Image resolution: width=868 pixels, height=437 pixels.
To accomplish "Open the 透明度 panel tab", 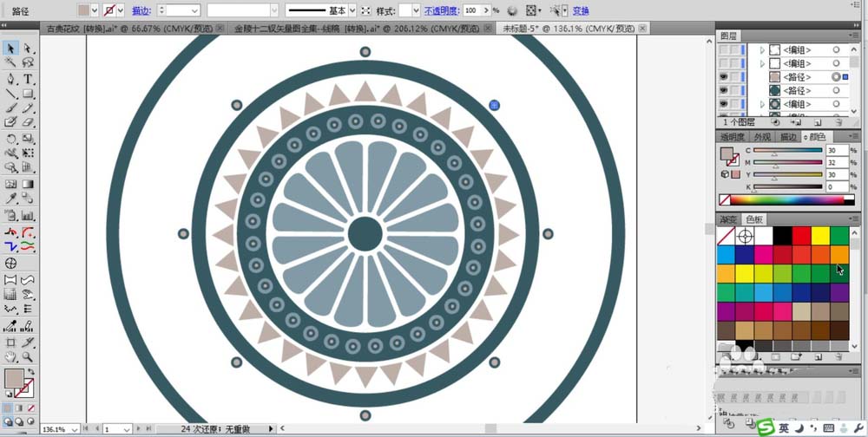I will 732,137.
